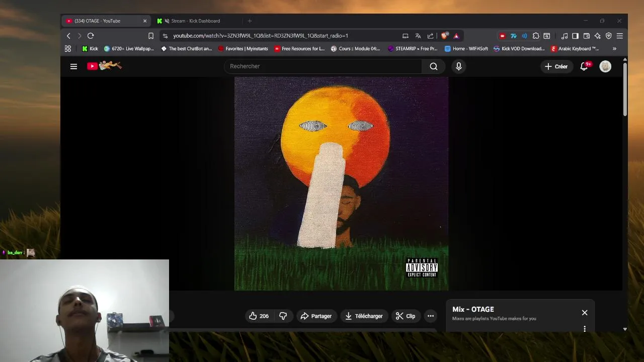This screenshot has width=644, height=362.
Task: Click the YouTube logo
Action: tap(104, 66)
